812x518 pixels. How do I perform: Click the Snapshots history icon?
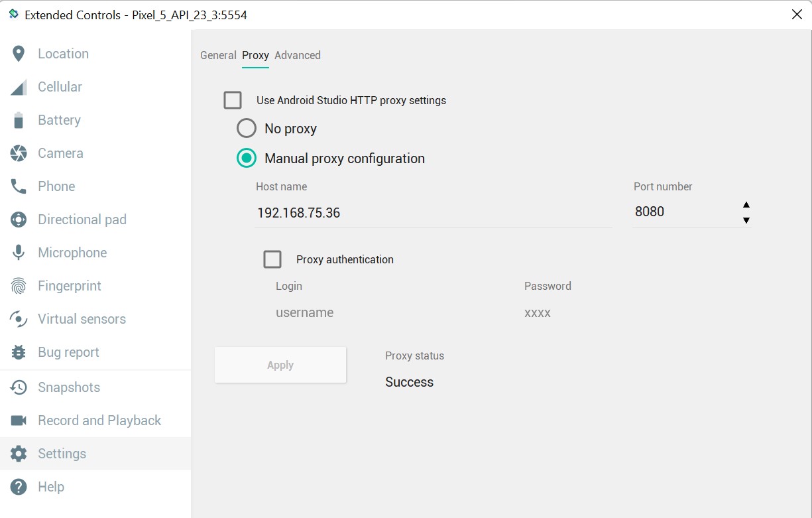point(19,387)
